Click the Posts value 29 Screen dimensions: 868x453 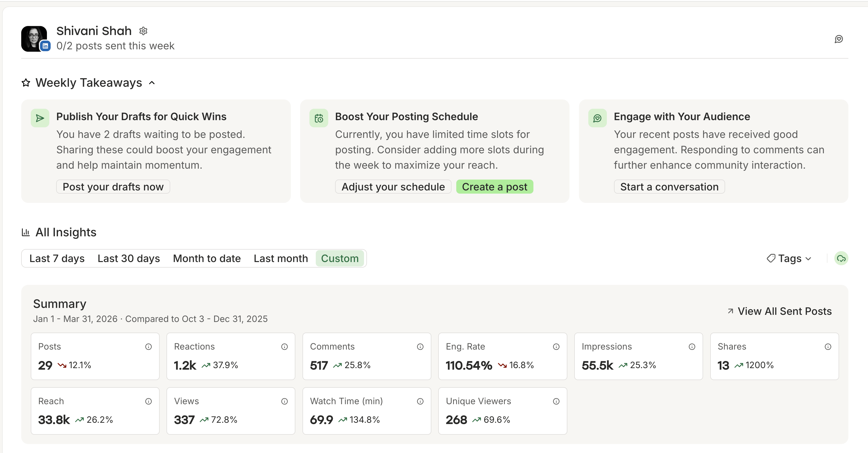coord(45,365)
